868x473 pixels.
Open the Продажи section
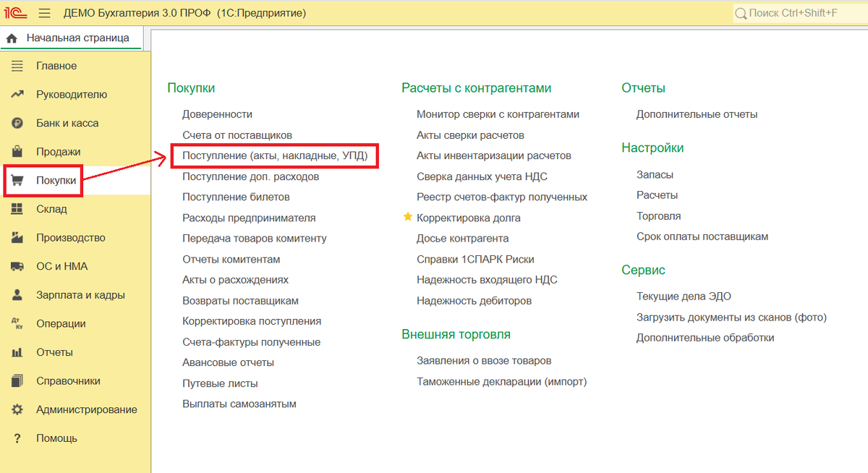point(59,152)
